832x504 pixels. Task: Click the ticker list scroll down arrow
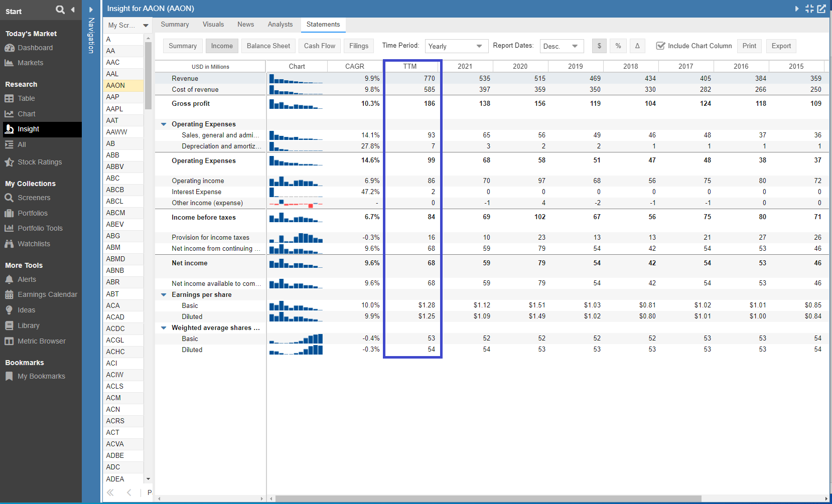148,479
